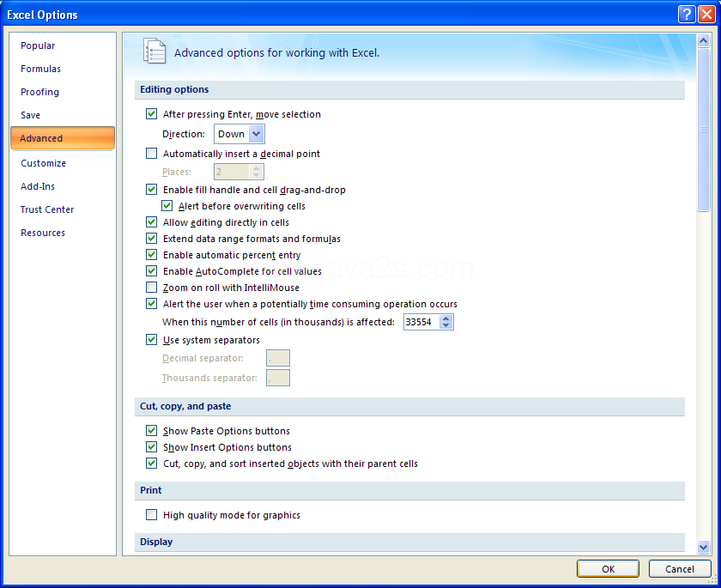Uncheck Extend data range formats and formulas
The width and height of the screenshot is (721, 588).
pos(151,239)
